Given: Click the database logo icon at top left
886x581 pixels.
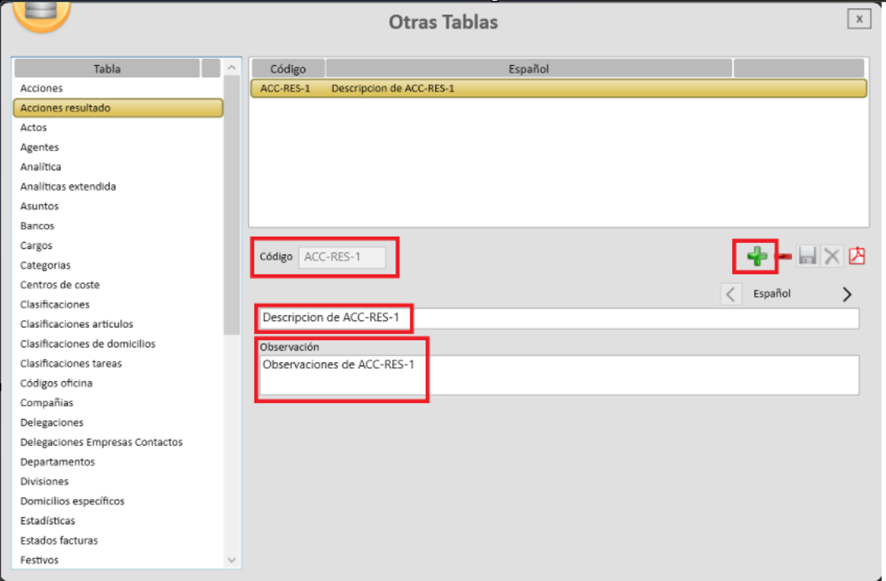Looking at the screenshot, I should 41,14.
